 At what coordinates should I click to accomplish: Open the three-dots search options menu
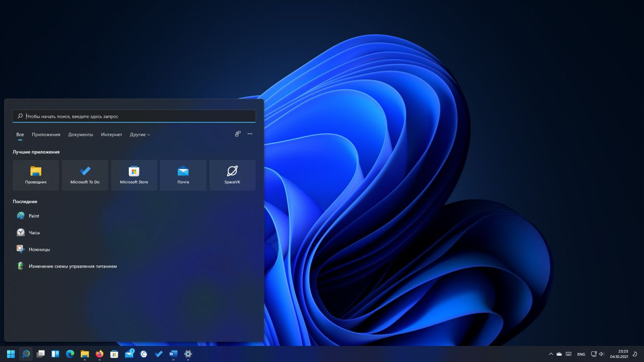point(250,134)
